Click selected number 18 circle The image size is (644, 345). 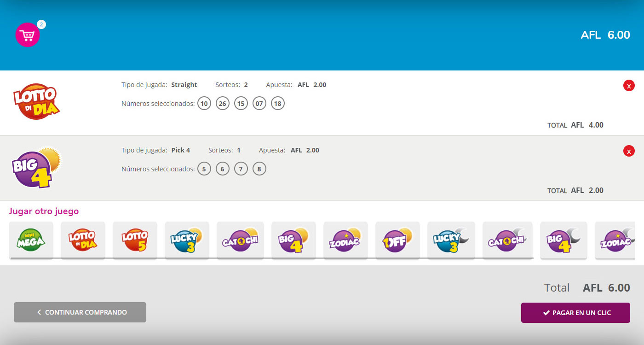coord(278,104)
